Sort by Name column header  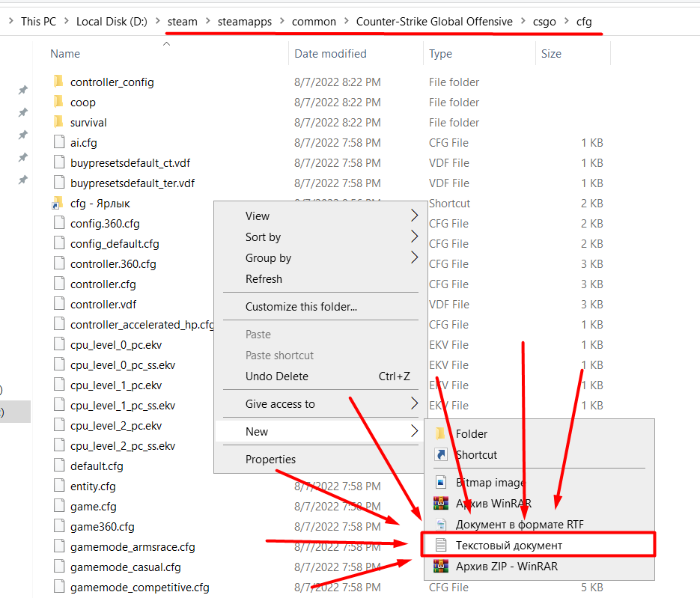tap(65, 54)
